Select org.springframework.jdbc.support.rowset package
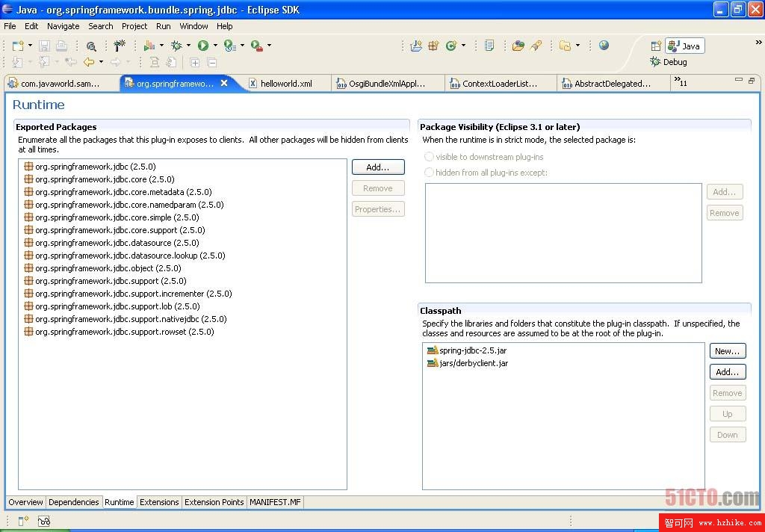 click(119, 332)
